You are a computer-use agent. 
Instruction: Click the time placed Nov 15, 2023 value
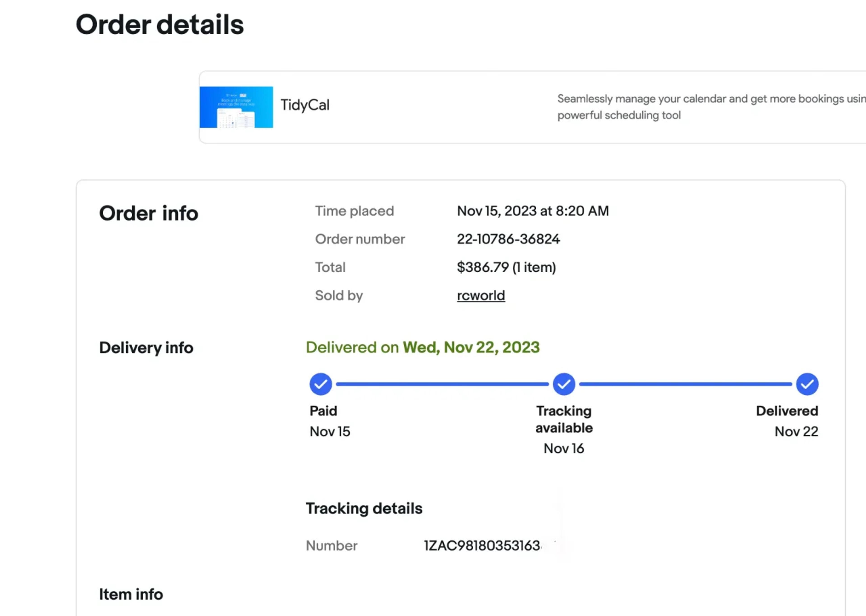pyautogui.click(x=533, y=211)
